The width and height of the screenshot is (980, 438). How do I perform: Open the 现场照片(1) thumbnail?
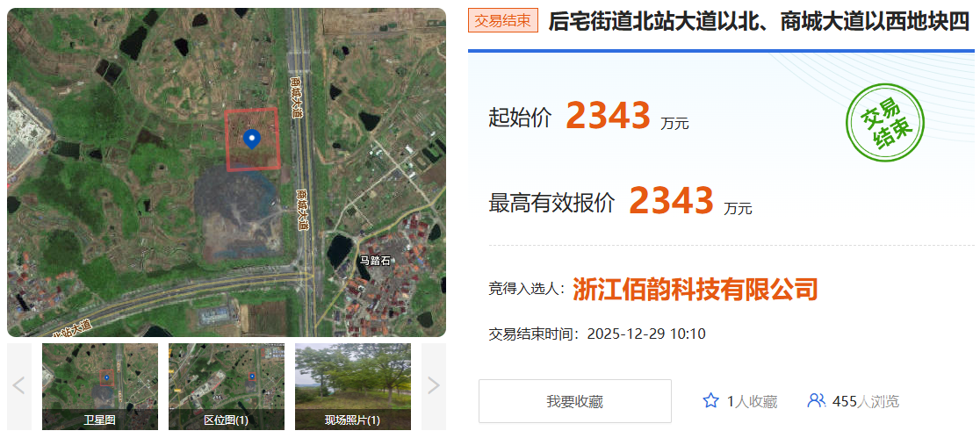tap(352, 386)
